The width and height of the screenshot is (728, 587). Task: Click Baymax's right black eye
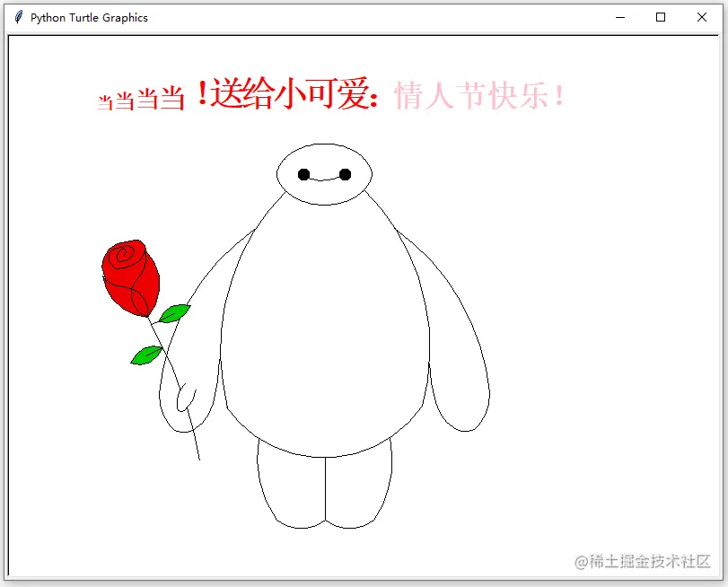345,175
